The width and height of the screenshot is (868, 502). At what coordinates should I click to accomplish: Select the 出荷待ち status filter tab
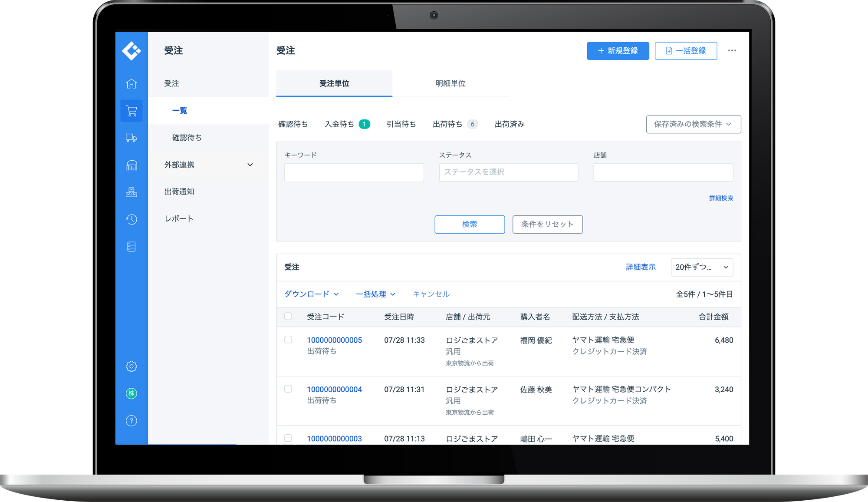(x=448, y=124)
